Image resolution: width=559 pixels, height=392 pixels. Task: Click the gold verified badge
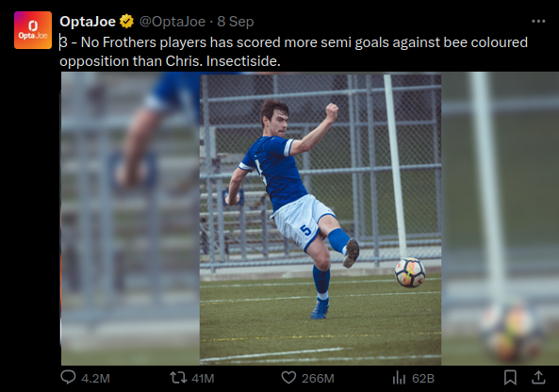126,22
